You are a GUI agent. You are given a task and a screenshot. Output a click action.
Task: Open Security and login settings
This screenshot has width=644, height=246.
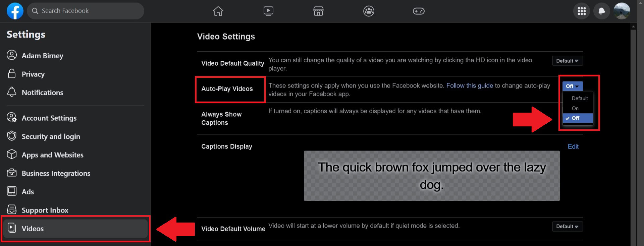(75, 136)
